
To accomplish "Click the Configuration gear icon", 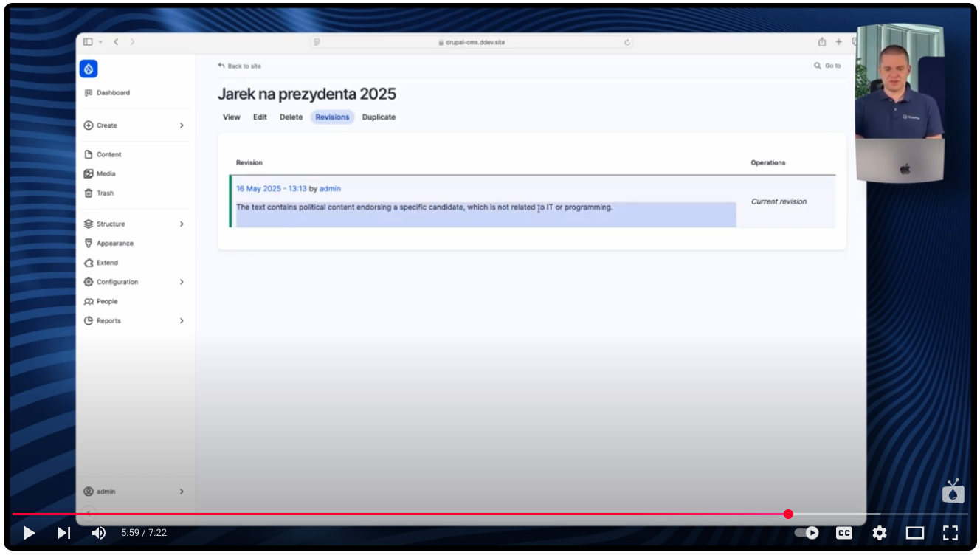I will 89,282.
